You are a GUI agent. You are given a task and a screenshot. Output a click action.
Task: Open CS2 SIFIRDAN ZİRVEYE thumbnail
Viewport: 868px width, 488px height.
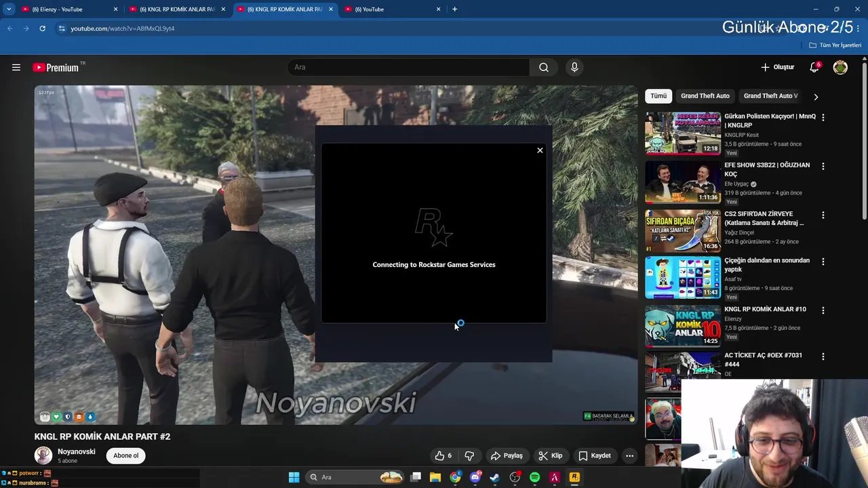[683, 231]
